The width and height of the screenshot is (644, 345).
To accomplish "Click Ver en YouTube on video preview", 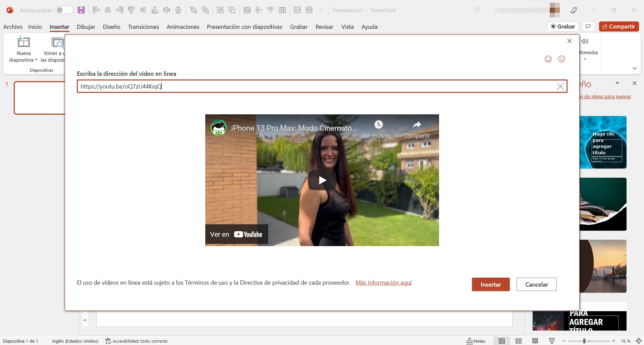I will [x=236, y=234].
